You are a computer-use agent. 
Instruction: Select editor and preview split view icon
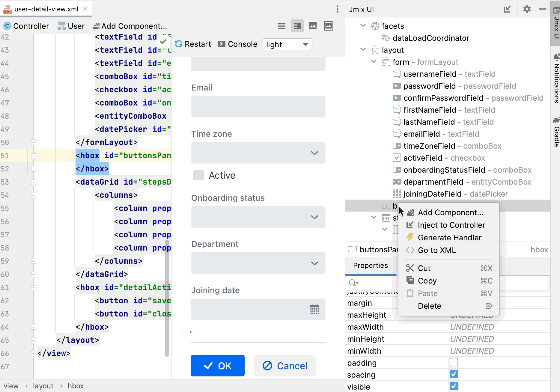pyautogui.click(x=297, y=26)
